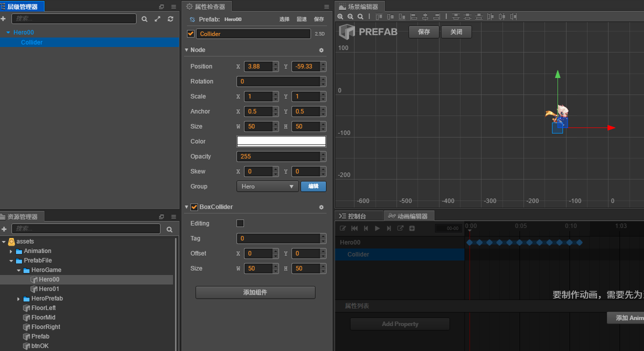Viewport: 644px width, 351px height.
Task: Step to next animation frame
Action: coord(389,228)
